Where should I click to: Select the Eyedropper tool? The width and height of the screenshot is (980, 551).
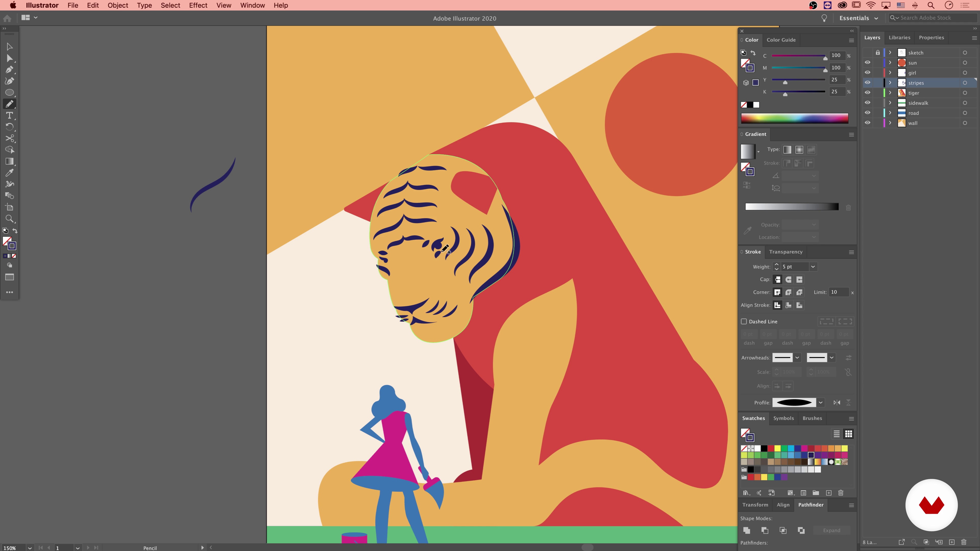(9, 173)
